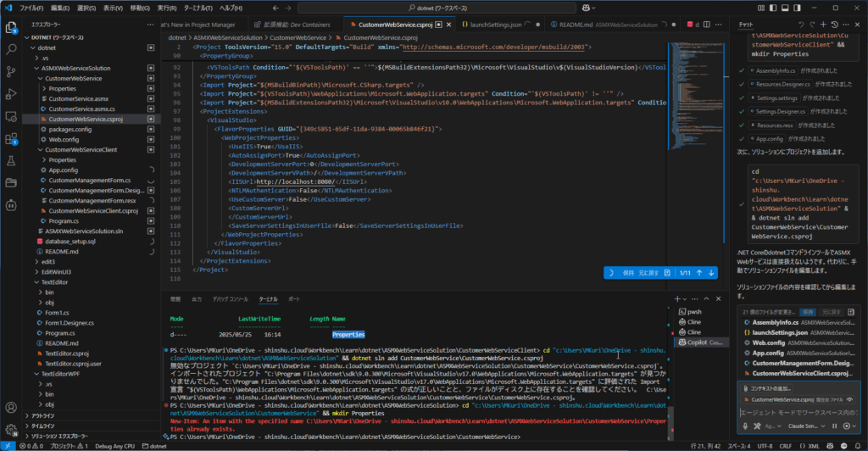
Task: Toggle the secondary side bar visibility
Action: tap(797, 8)
